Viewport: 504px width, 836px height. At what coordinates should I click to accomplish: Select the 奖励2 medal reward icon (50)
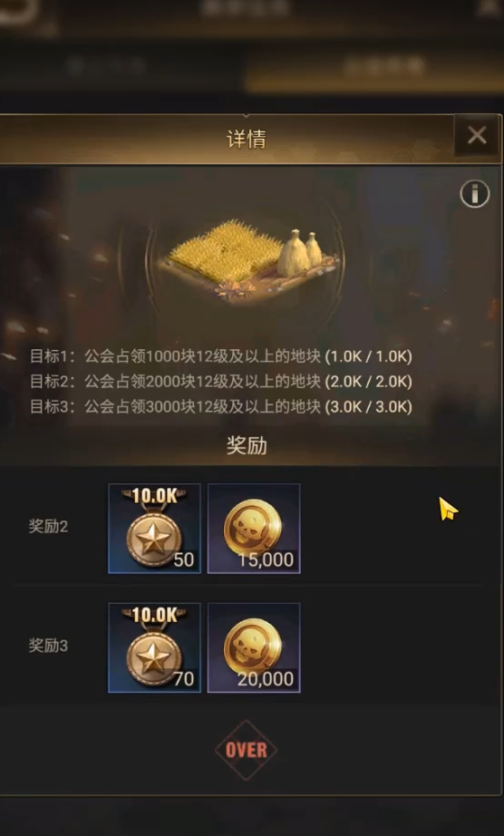point(154,529)
